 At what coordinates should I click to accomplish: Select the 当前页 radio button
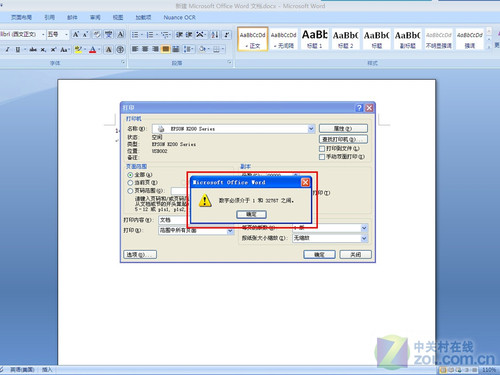pyautogui.click(x=130, y=183)
